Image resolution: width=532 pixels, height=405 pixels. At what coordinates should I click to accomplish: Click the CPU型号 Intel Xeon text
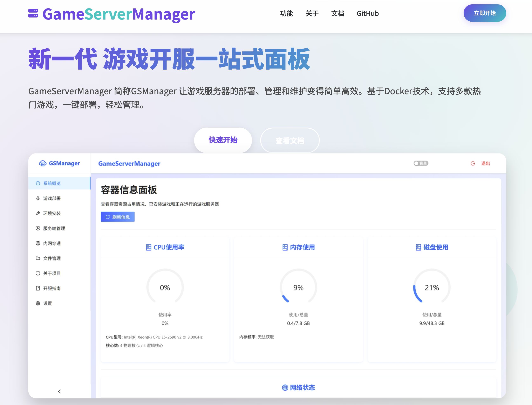pos(154,337)
